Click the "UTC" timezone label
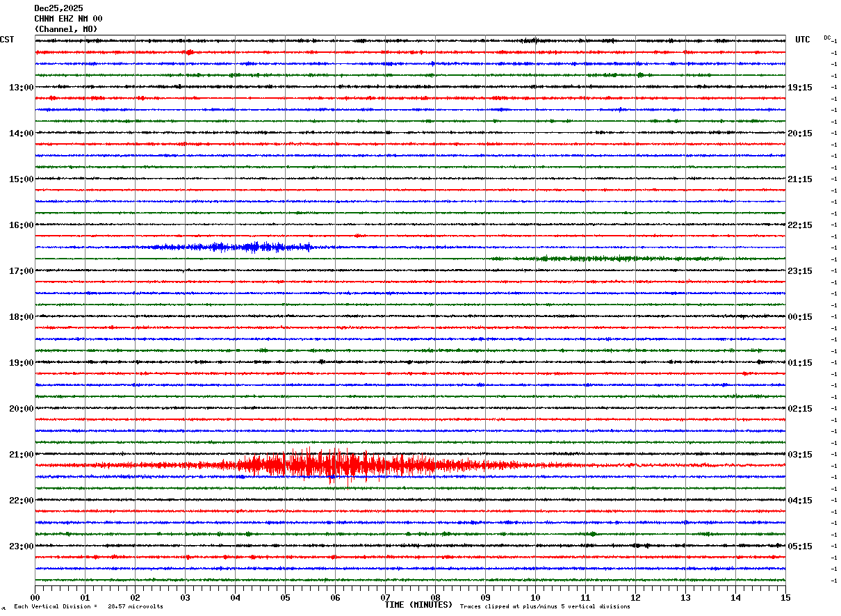The width and height of the screenshot is (841, 616). [803, 40]
